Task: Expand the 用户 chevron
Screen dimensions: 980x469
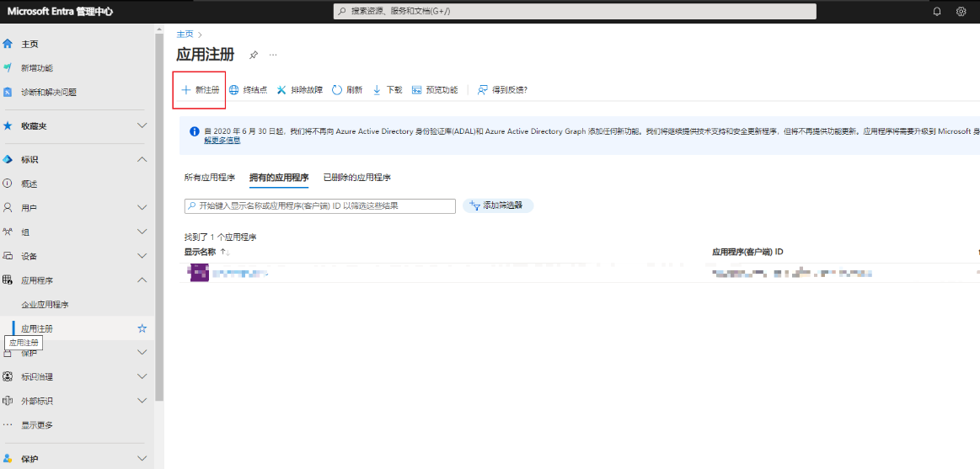Action: pos(142,207)
